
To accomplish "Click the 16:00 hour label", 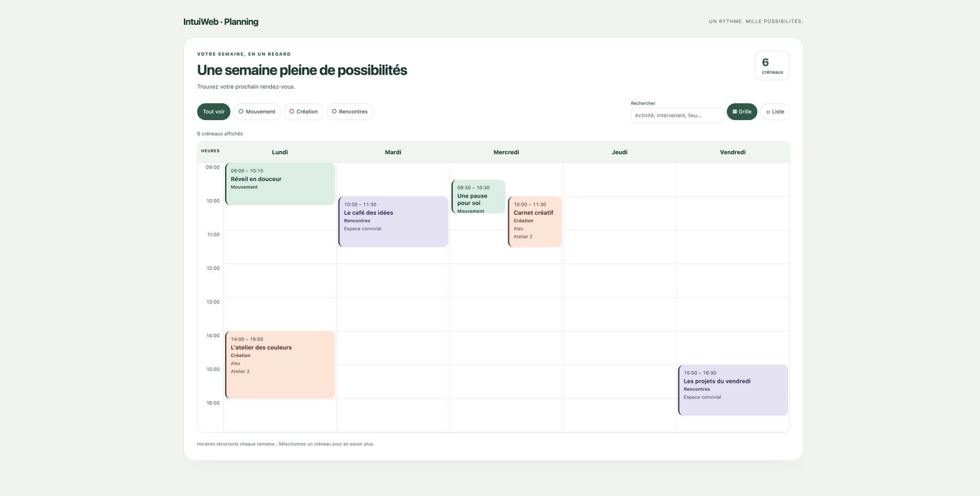I will [x=213, y=403].
